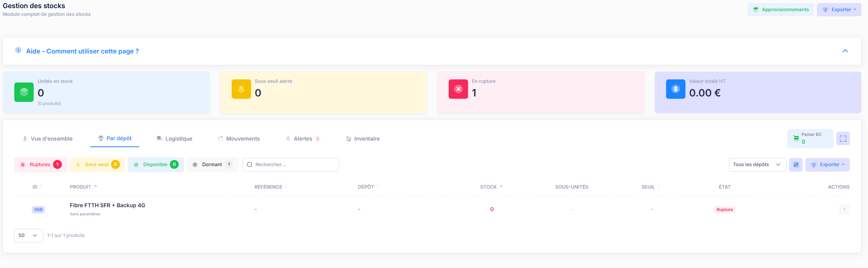
Task: Sort by Produit column header
Action: [x=83, y=187]
